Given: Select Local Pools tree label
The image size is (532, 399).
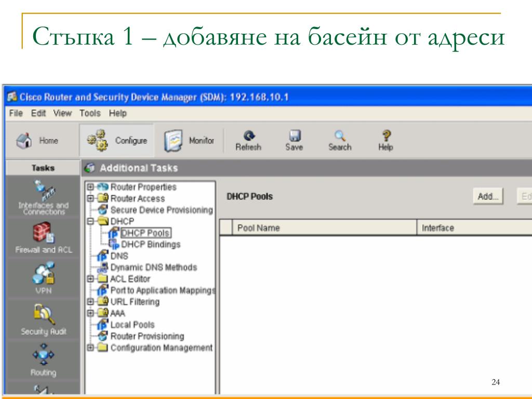Looking at the screenshot, I should tap(132, 325).
